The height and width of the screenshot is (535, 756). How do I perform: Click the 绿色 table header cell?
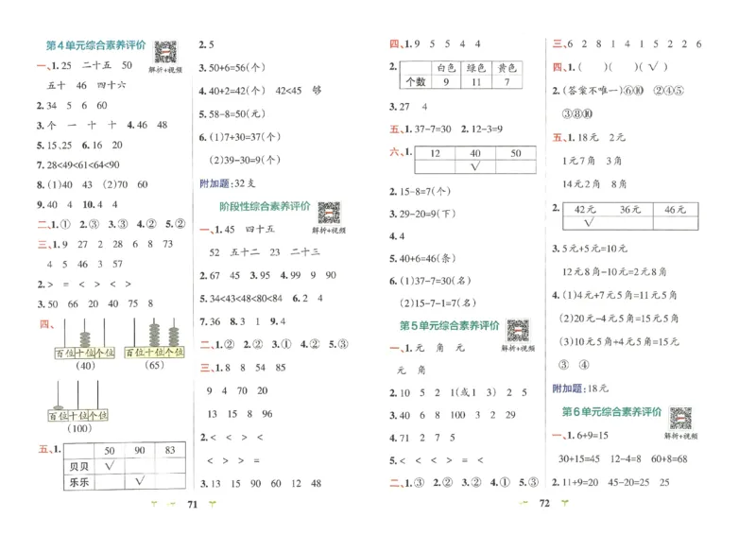(476, 68)
